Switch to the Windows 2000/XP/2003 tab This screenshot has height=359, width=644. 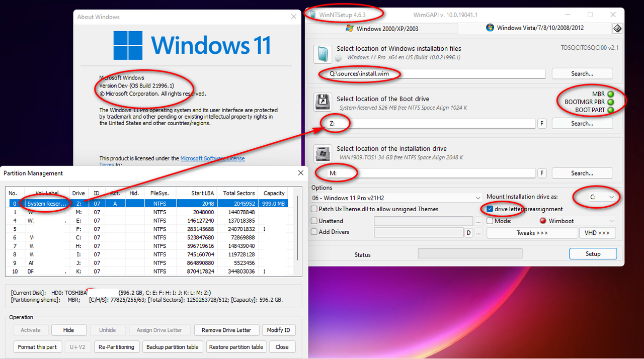click(382, 29)
